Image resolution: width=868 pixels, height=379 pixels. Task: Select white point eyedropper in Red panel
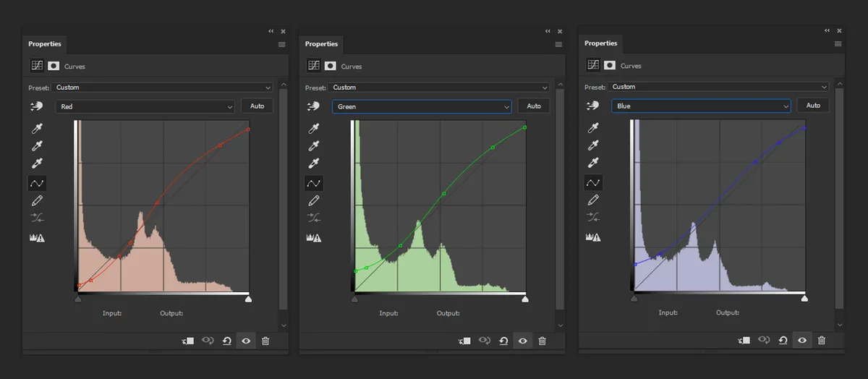pos(37,163)
